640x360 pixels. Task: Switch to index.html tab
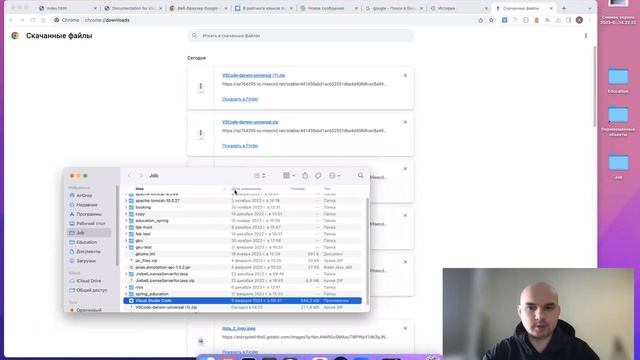pos(67,8)
